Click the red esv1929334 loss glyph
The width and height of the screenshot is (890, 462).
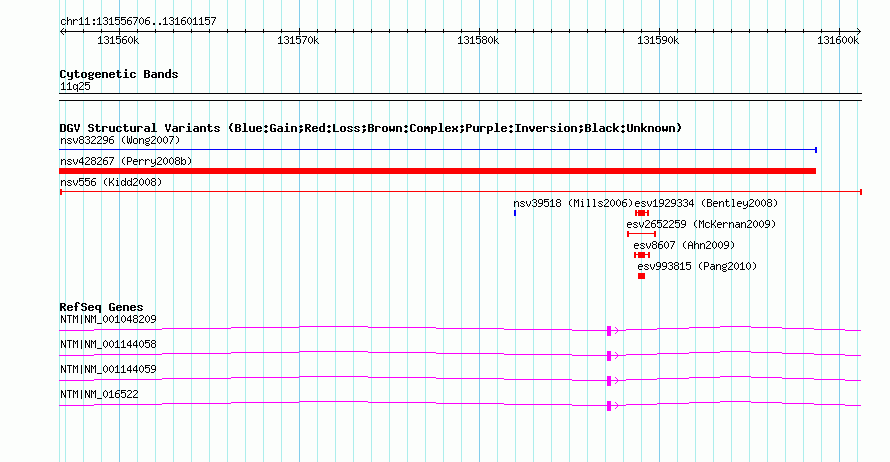642,213
